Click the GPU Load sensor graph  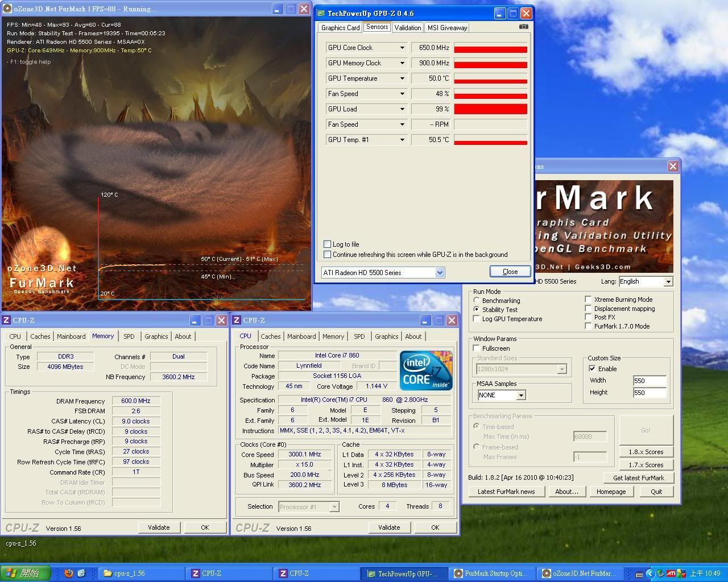coord(491,109)
